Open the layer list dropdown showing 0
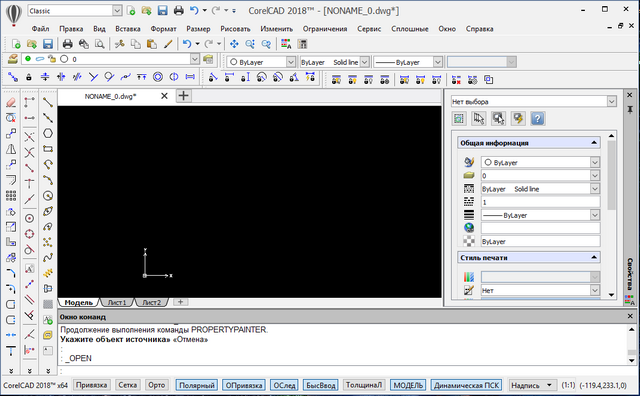640x396 pixels. (x=195, y=59)
